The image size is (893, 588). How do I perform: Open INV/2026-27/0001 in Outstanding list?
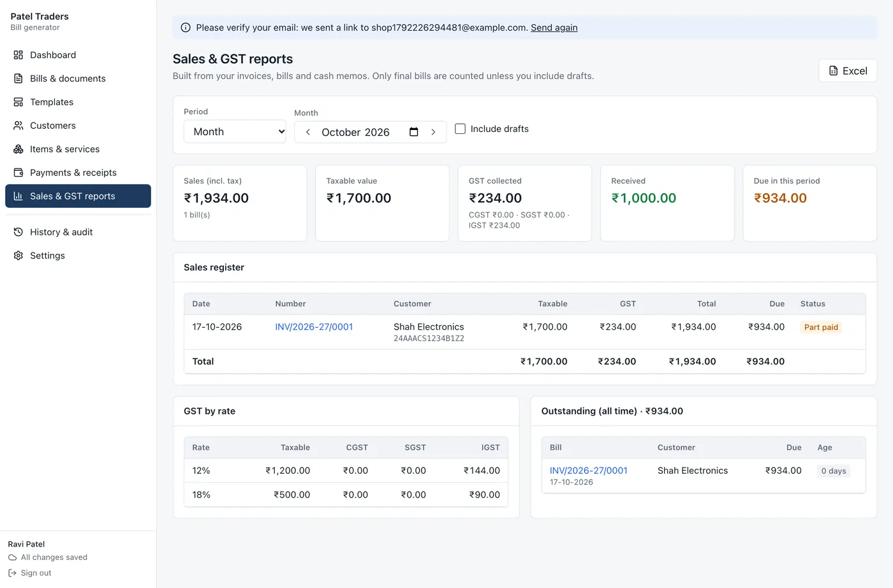589,471
